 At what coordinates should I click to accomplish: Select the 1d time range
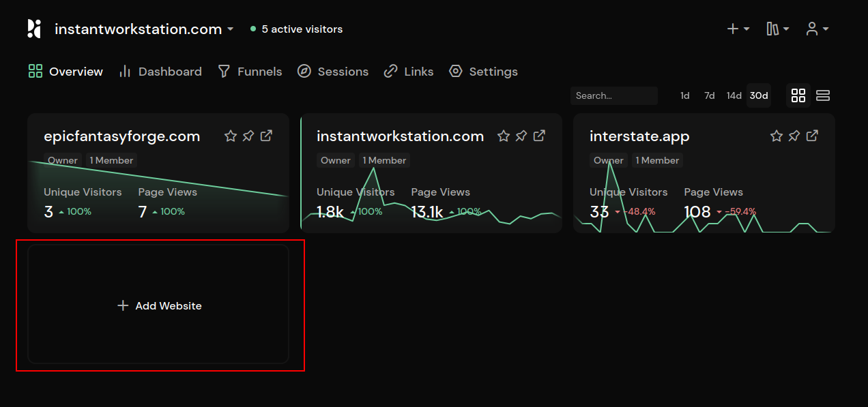[685, 95]
